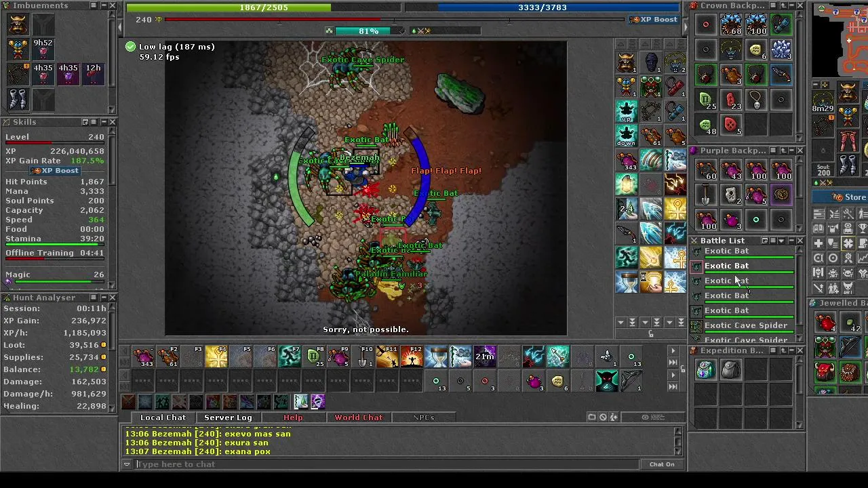The width and height of the screenshot is (868, 488).
Task: Click the yellow rune stack of 6 in lower action bar
Action: 558,381
